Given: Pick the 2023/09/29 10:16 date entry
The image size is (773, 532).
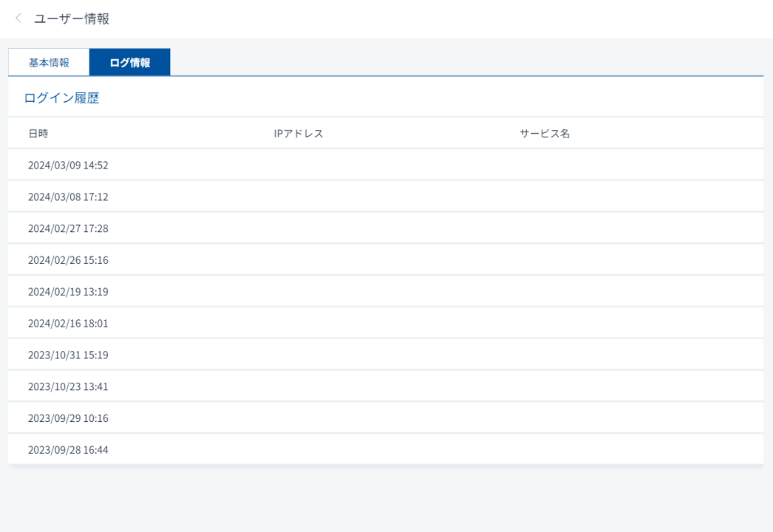Looking at the screenshot, I should click(x=68, y=419).
